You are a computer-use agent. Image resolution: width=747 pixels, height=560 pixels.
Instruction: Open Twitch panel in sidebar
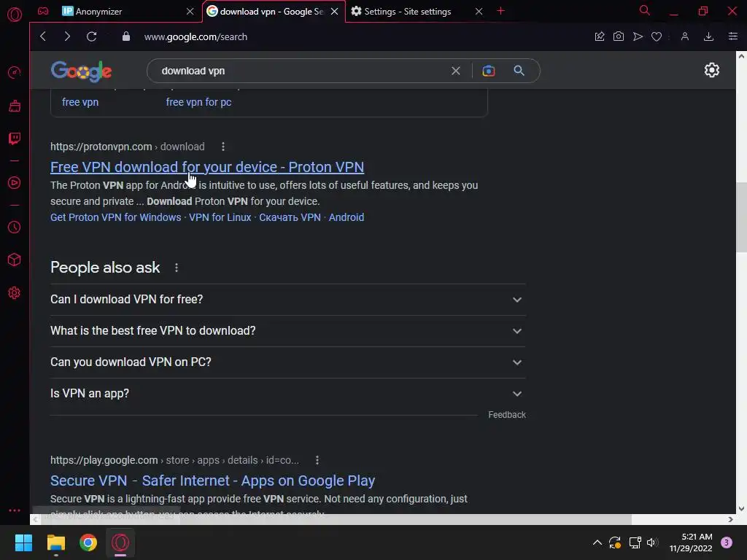tap(15, 139)
